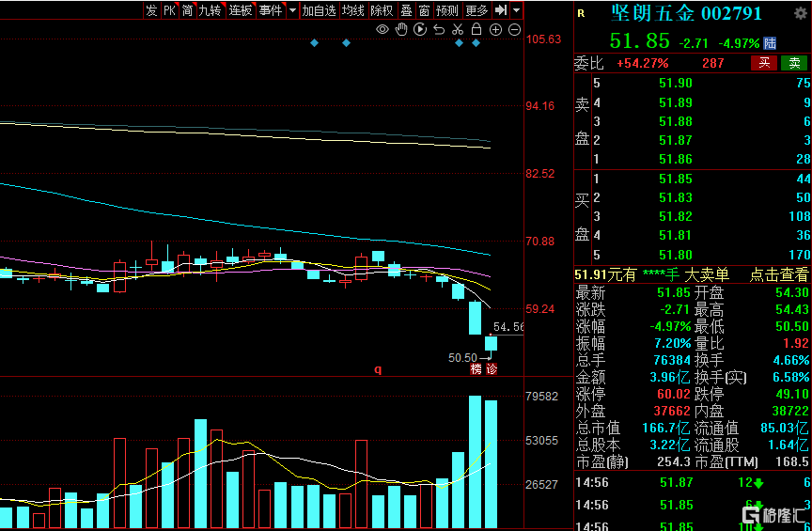This screenshot has height=531, width=812.
Task: Open dropdown arrow after 事件 button
Action: [292, 9]
